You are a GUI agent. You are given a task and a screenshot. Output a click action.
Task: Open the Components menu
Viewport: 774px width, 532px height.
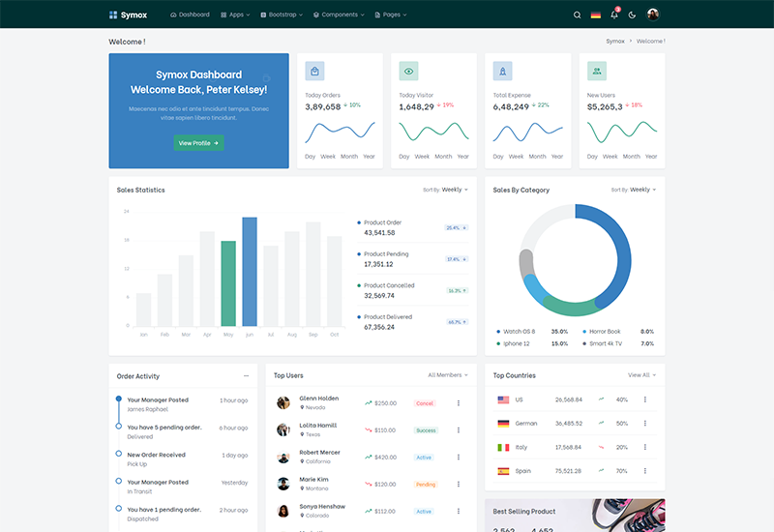point(340,15)
